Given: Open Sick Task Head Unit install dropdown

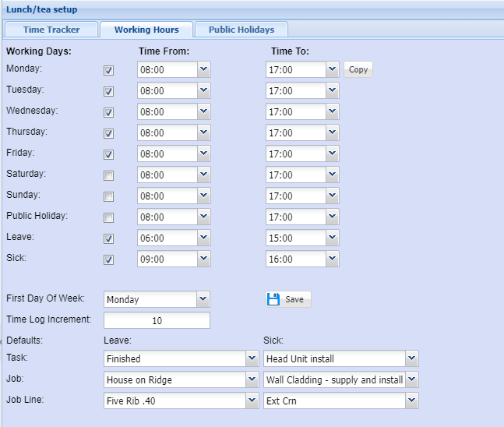Looking at the screenshot, I should coord(412,358).
